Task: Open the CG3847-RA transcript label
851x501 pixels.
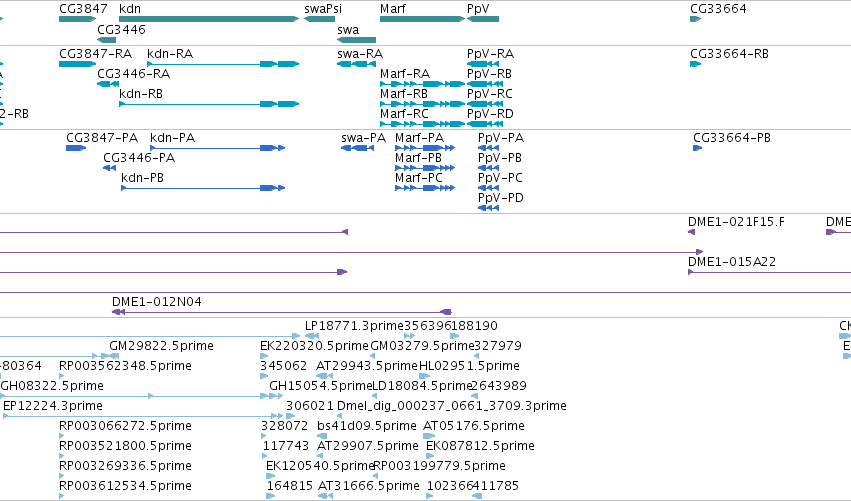Action: tap(96, 54)
